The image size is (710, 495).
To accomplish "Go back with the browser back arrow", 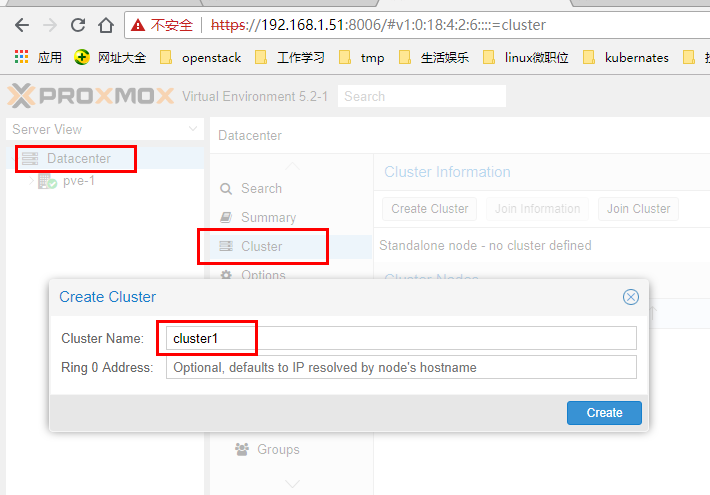I will [22, 25].
